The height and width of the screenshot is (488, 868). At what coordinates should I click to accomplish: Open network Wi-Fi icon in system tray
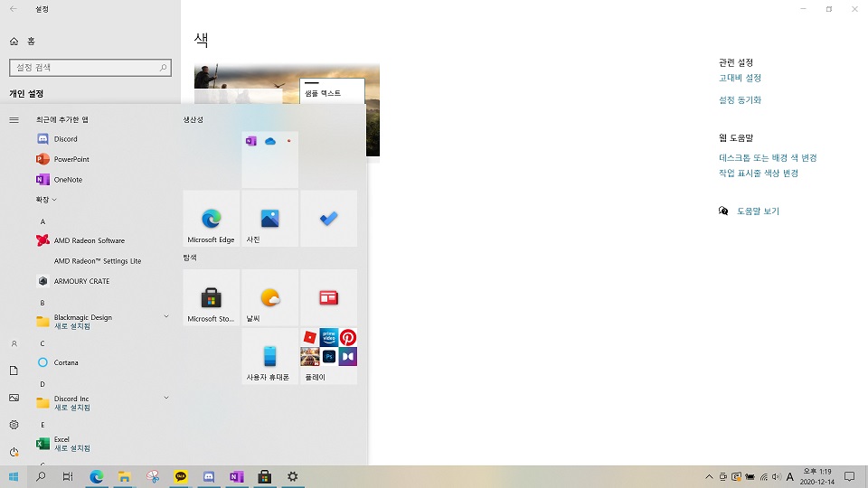point(763,477)
